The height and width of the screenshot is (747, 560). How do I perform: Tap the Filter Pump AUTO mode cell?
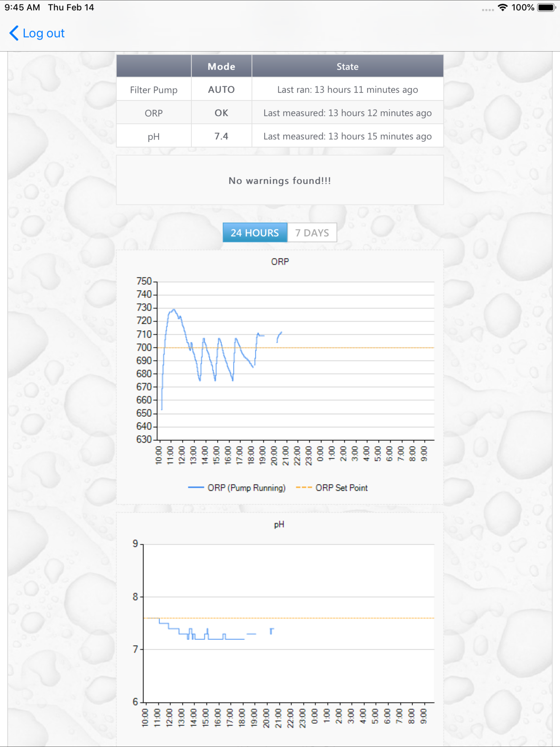[x=221, y=89]
